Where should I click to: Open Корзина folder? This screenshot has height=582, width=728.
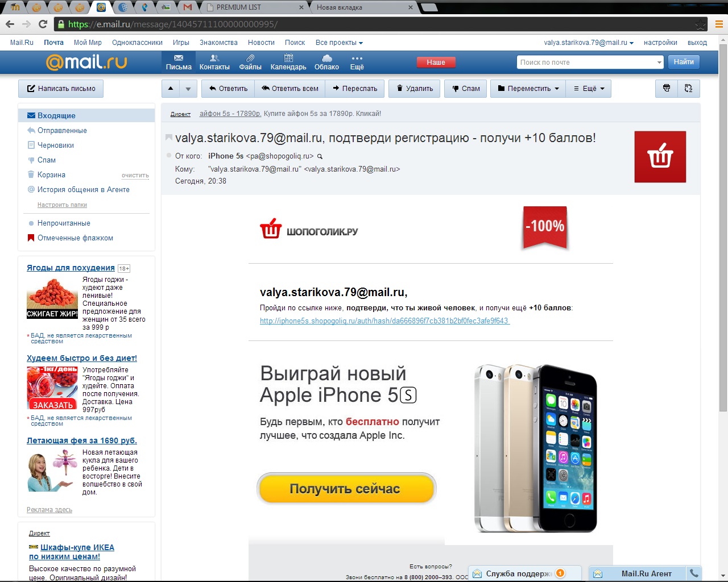coord(51,174)
